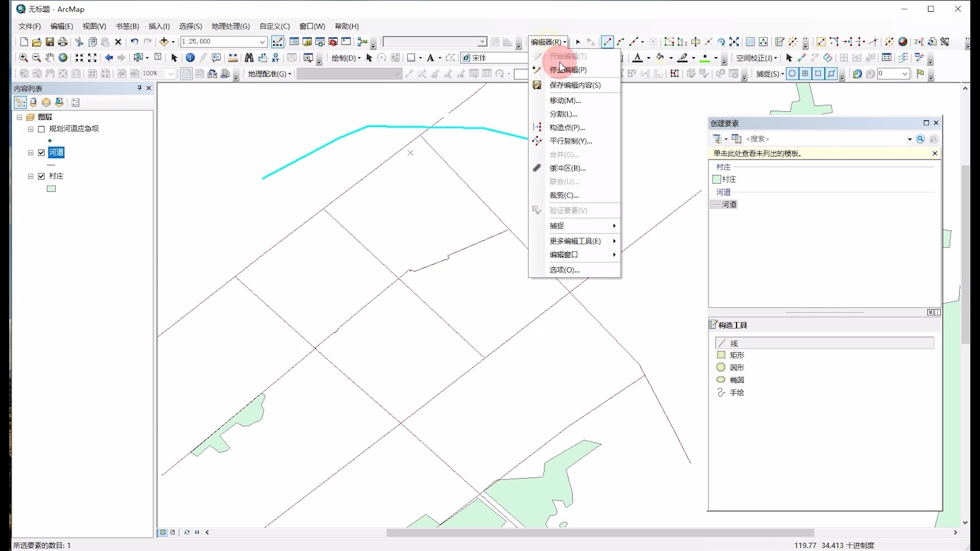Uncheck the 河道 layer visibility
The image size is (980, 551).
click(41, 153)
